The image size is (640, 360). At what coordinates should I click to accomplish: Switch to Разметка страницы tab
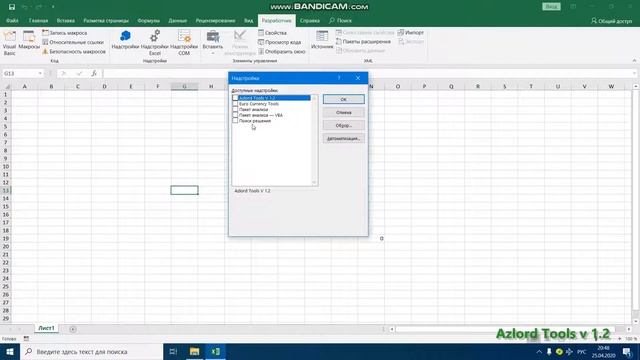pyautogui.click(x=106, y=20)
